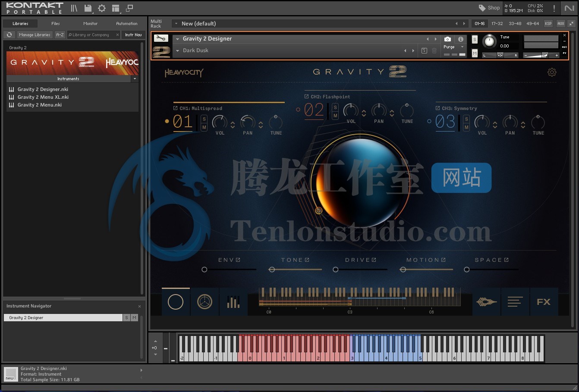579x392 pixels.
Task: Toggle the KSP multi script editor
Action: pos(548,23)
